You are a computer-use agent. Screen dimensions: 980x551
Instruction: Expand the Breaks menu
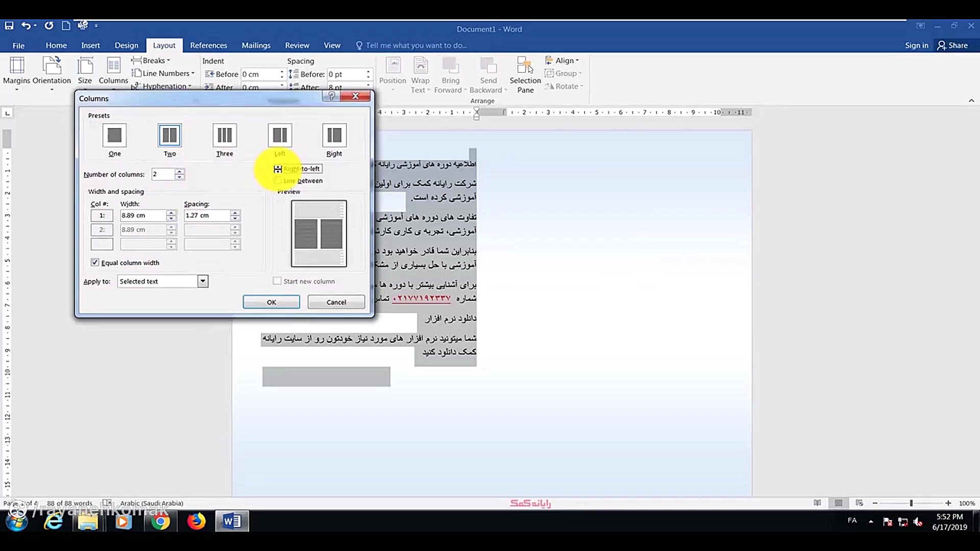152,60
